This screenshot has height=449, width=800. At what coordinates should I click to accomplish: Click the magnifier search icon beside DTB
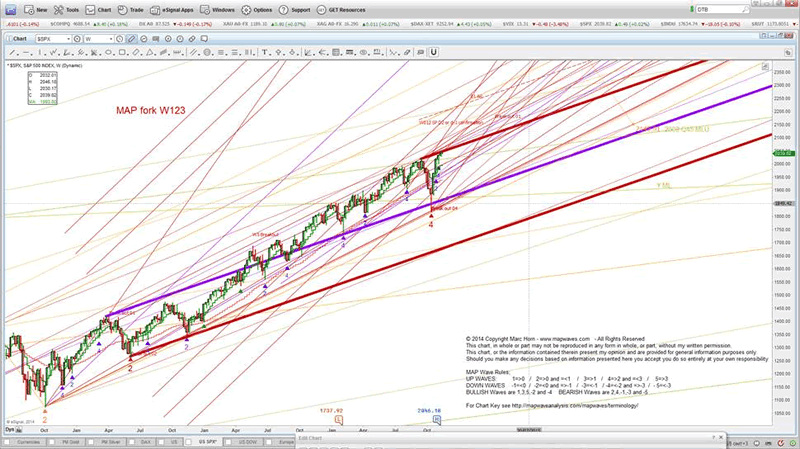pyautogui.click(x=745, y=10)
